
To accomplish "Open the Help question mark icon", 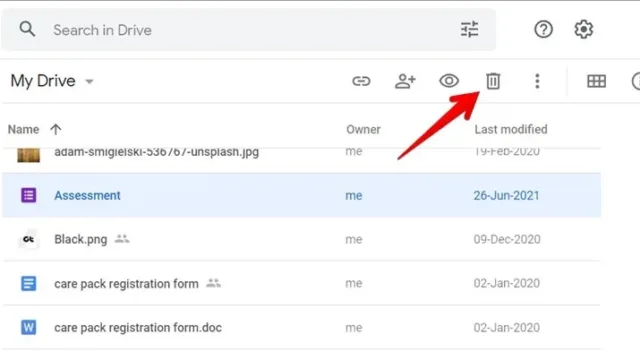I will (543, 29).
